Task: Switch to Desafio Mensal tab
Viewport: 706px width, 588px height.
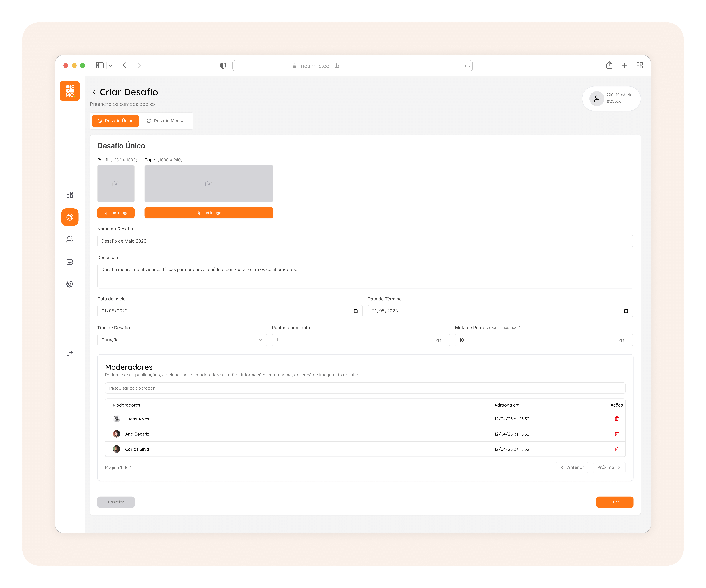Action: [166, 121]
